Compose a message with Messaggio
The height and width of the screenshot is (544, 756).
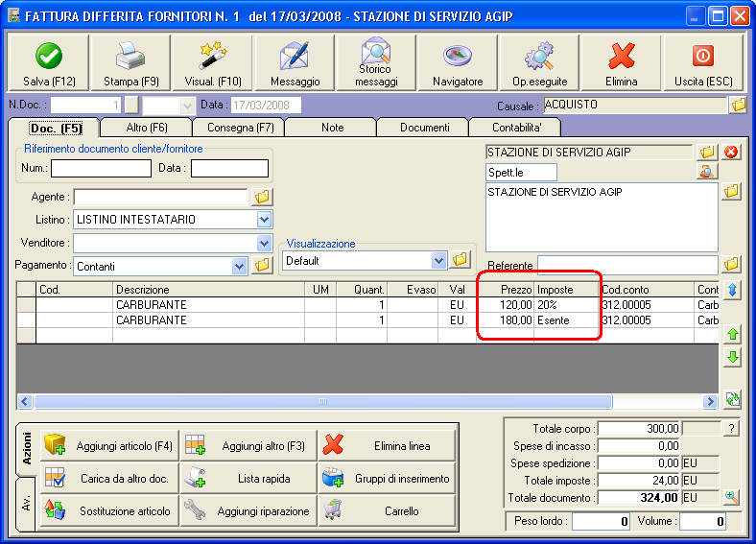point(295,62)
